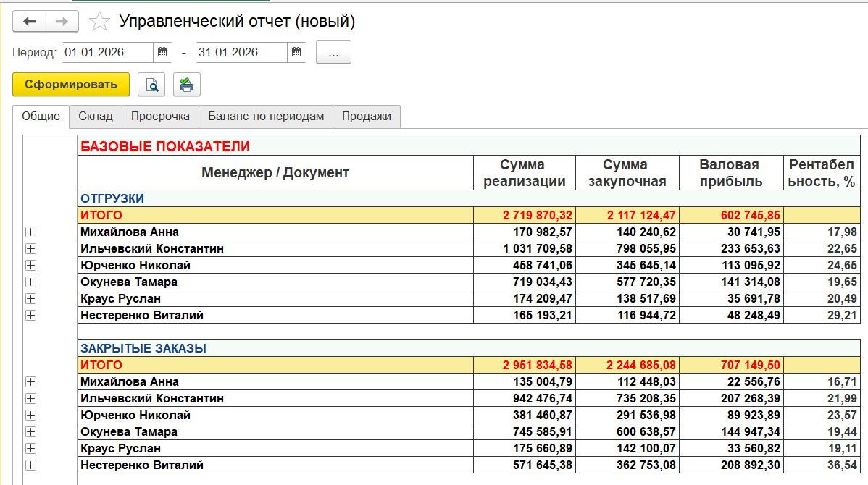
Task: Expand Краус Руслан under Закрытые заказы
Action: 31,449
